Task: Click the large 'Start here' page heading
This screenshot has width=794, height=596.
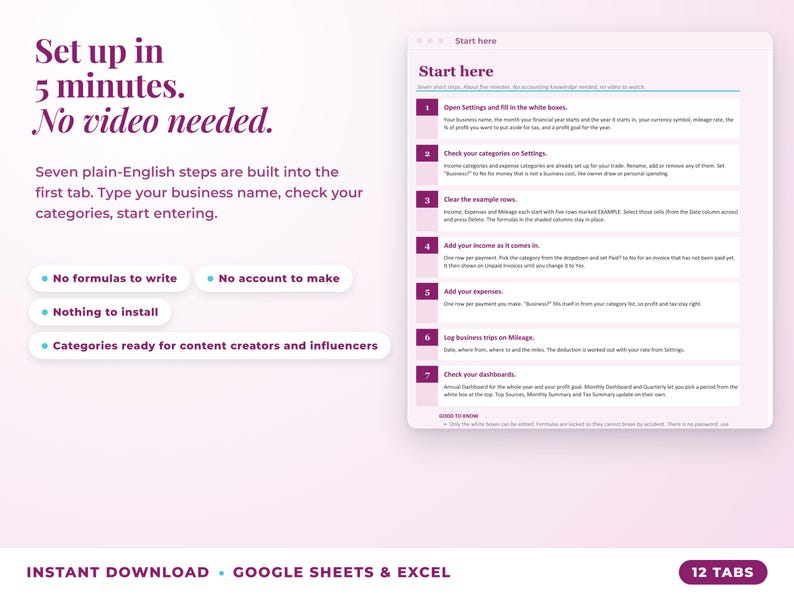Action: pos(456,71)
